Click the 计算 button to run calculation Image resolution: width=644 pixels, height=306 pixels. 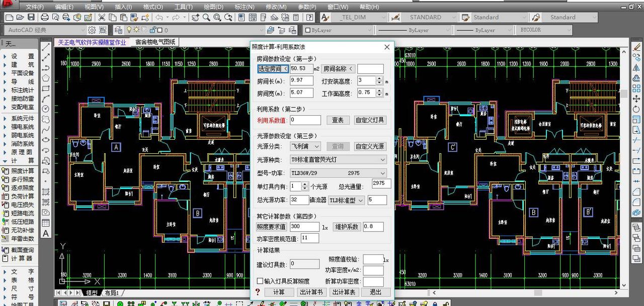point(280,292)
